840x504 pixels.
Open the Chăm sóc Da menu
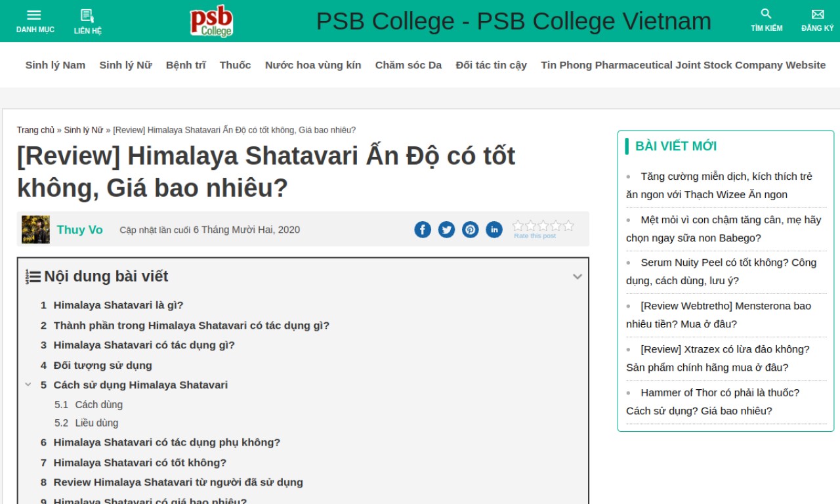(x=408, y=65)
